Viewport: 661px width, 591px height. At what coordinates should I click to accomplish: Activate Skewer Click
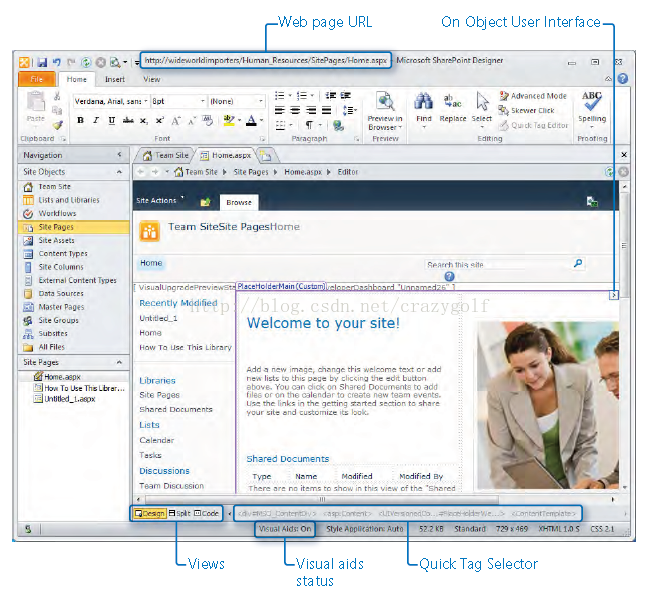pyautogui.click(x=527, y=110)
